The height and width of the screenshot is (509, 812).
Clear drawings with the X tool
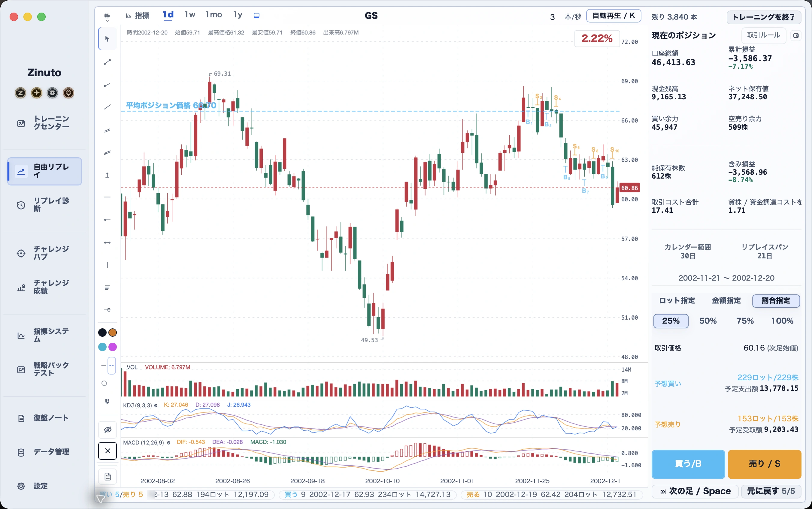click(x=108, y=451)
